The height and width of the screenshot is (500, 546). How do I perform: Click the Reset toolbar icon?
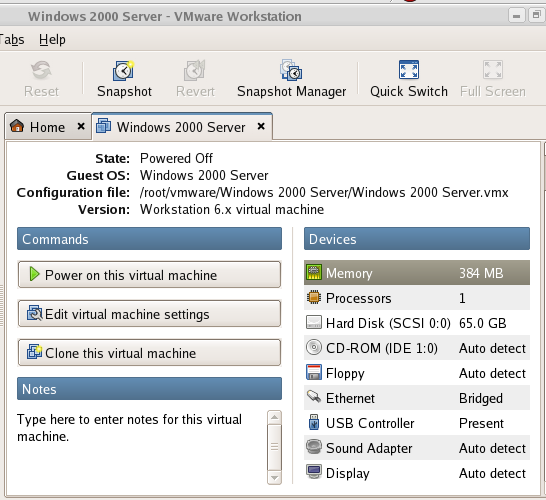click(x=41, y=70)
